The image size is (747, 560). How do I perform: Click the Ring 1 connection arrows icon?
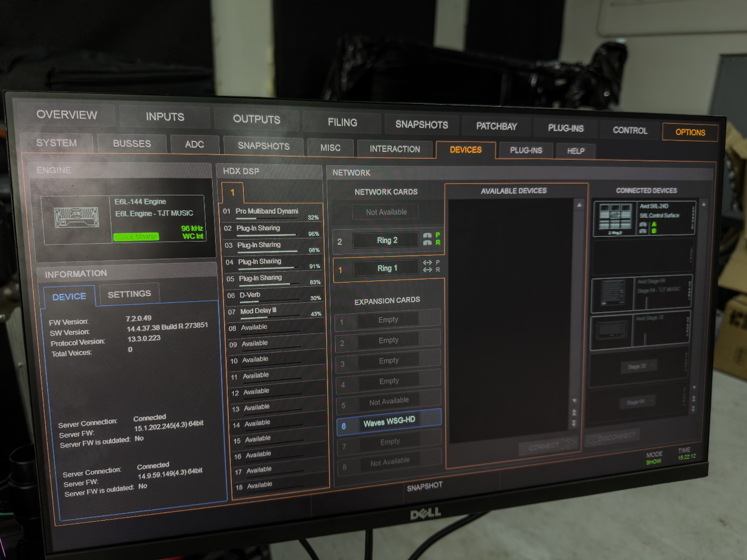pos(427,266)
